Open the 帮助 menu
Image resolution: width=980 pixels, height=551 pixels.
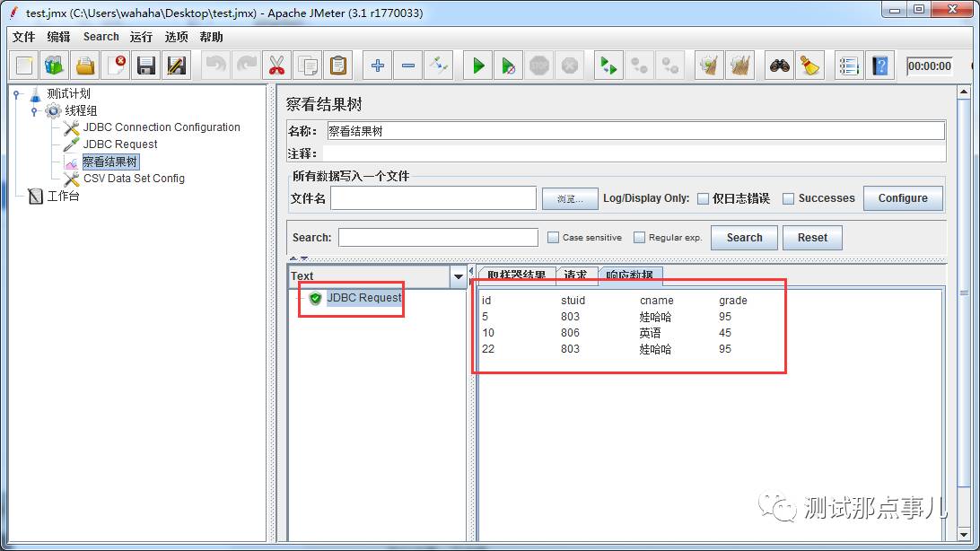pyautogui.click(x=211, y=37)
